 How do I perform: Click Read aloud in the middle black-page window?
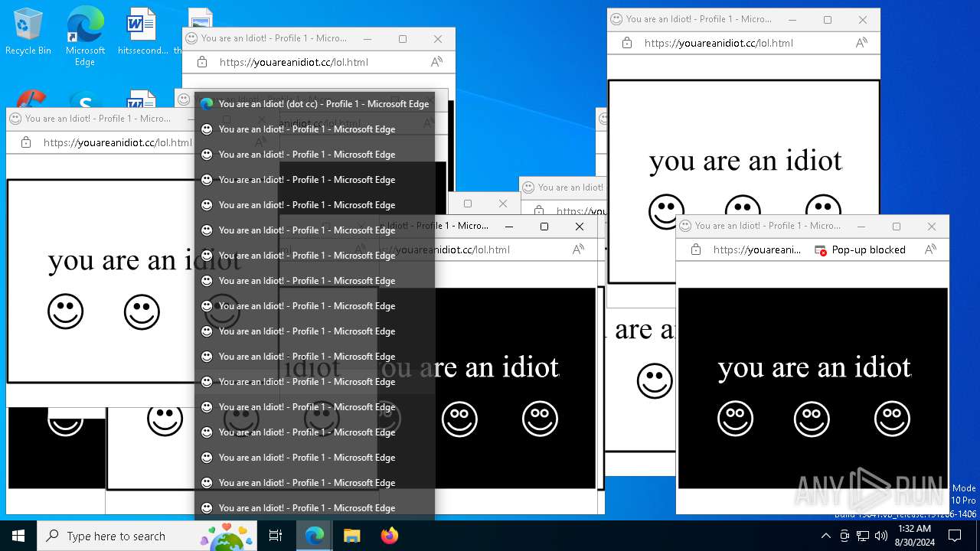(x=578, y=249)
